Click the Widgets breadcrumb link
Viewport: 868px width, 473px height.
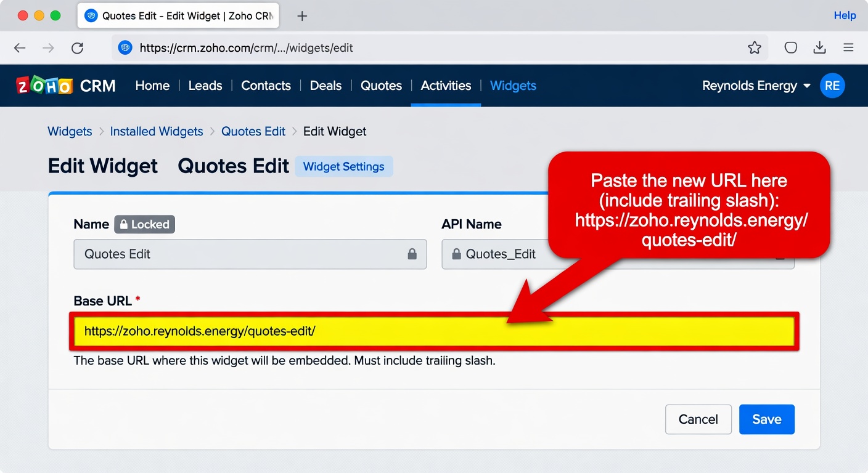pyautogui.click(x=70, y=131)
